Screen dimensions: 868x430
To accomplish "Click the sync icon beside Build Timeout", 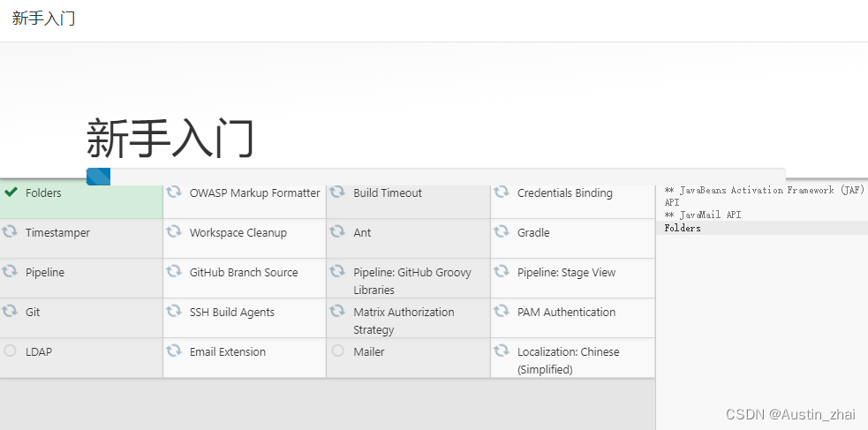I will 337,192.
